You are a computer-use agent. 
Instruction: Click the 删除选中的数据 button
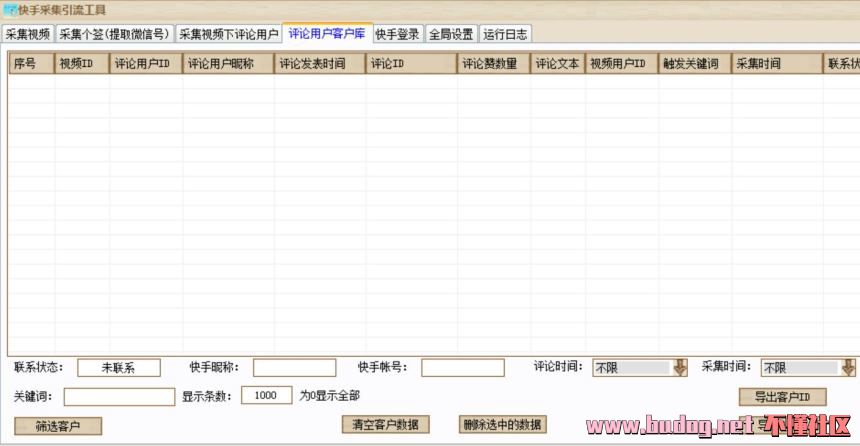502,425
